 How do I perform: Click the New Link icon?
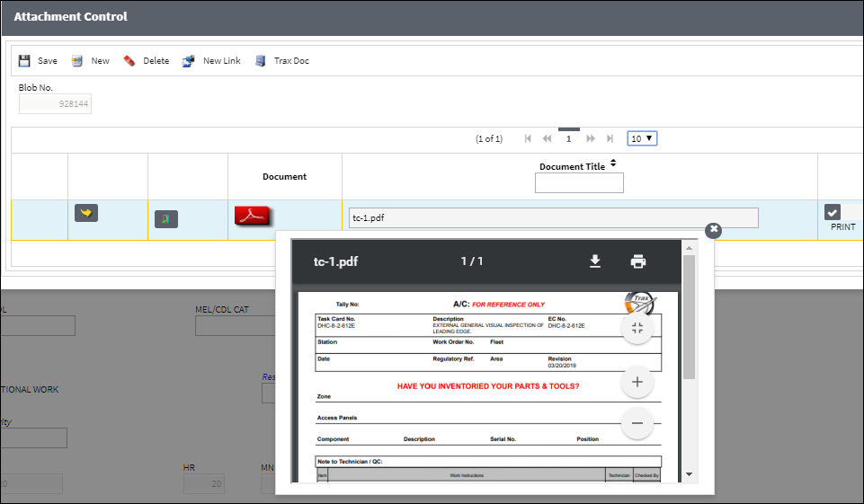(189, 60)
